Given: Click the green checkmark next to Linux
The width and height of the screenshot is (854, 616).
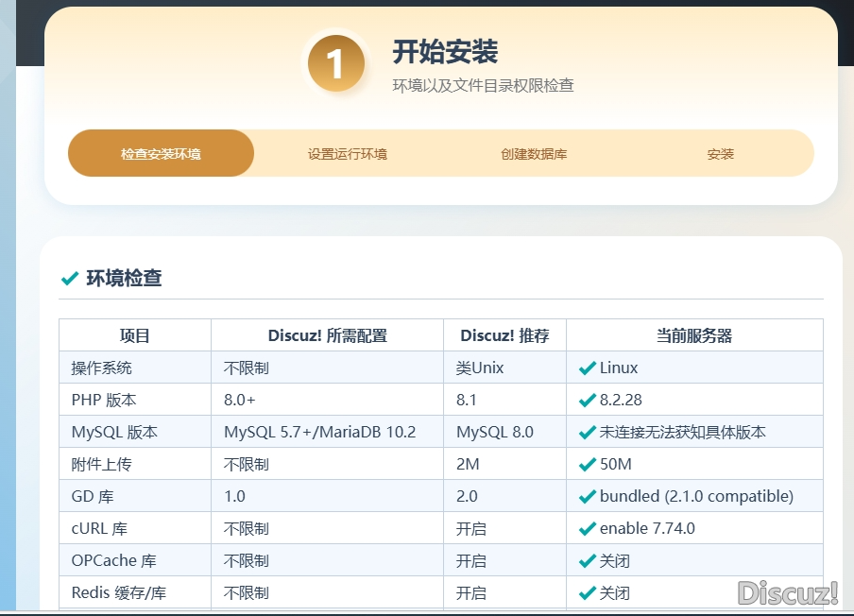Looking at the screenshot, I should [x=588, y=368].
